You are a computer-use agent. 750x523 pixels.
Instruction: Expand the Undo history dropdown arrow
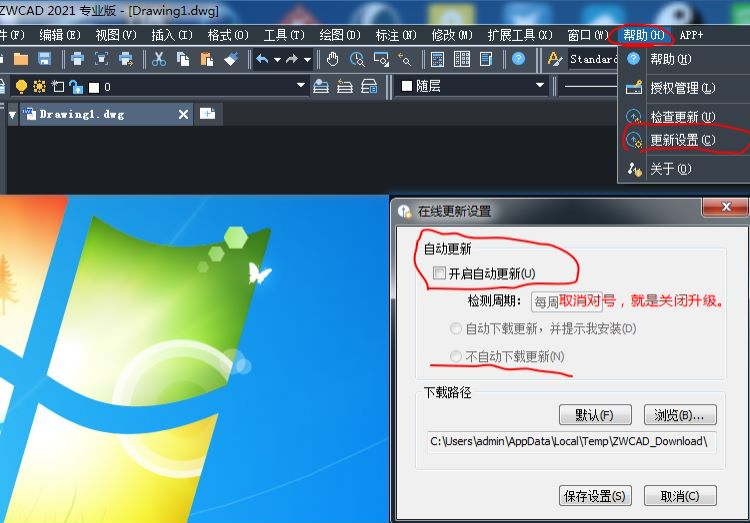point(277,60)
